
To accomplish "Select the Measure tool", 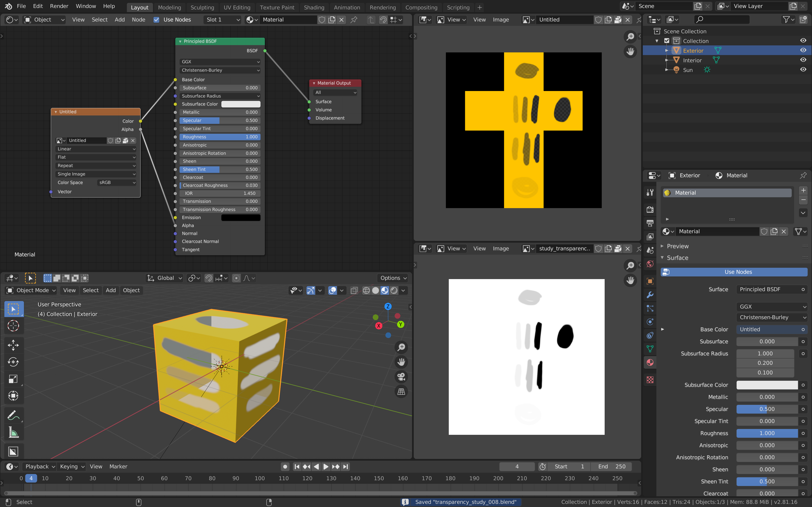I will [14, 432].
